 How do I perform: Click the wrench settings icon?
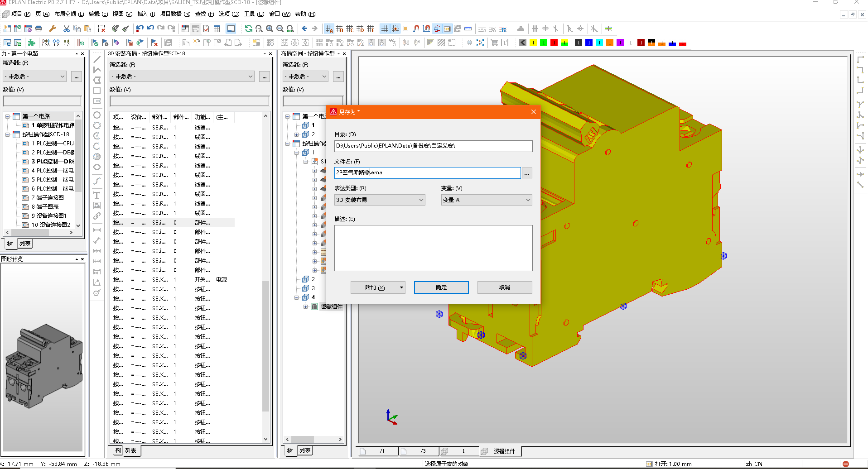point(53,29)
